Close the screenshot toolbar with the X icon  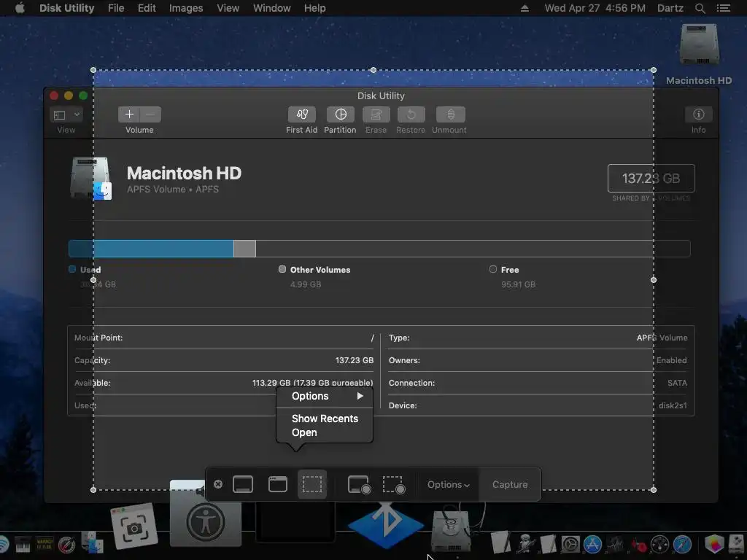(218, 484)
